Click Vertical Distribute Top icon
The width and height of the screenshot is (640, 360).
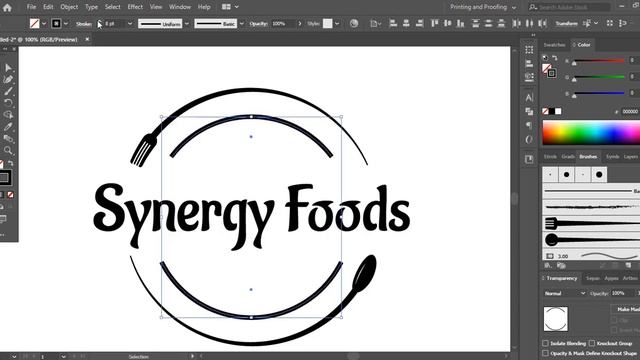click(x=476, y=24)
